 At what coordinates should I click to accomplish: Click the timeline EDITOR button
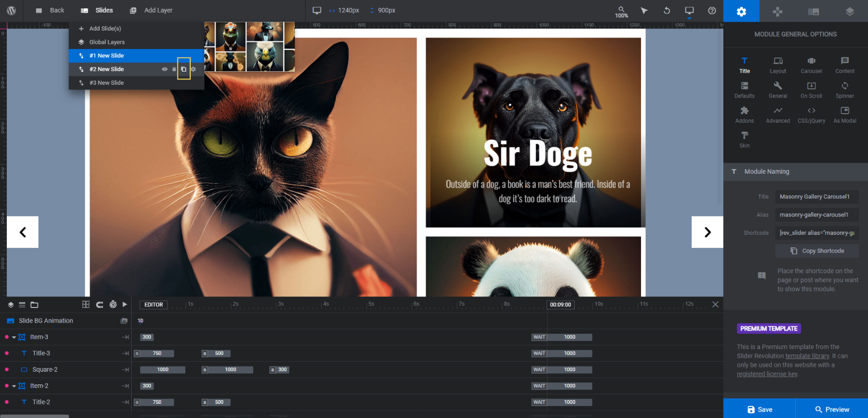click(x=154, y=305)
